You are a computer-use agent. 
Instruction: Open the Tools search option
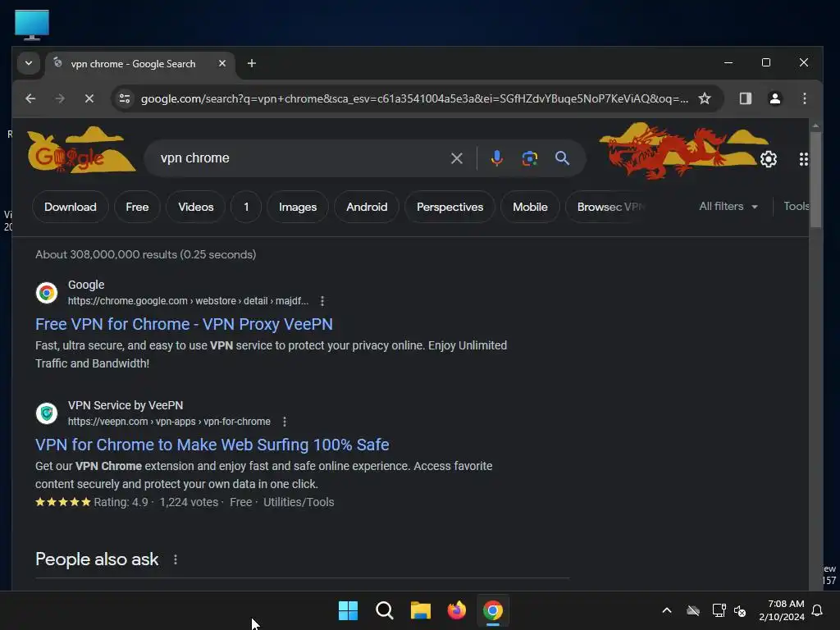[x=796, y=207]
